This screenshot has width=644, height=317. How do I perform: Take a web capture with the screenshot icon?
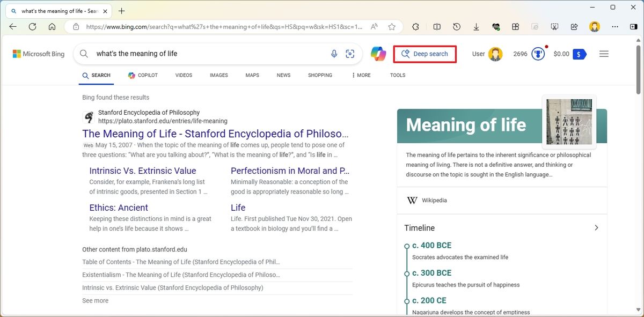pos(554,26)
